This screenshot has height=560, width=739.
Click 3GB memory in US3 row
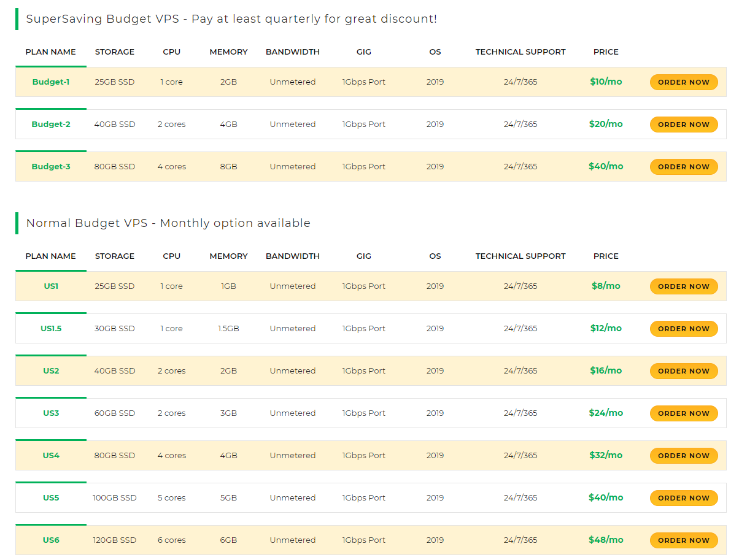pyautogui.click(x=228, y=413)
